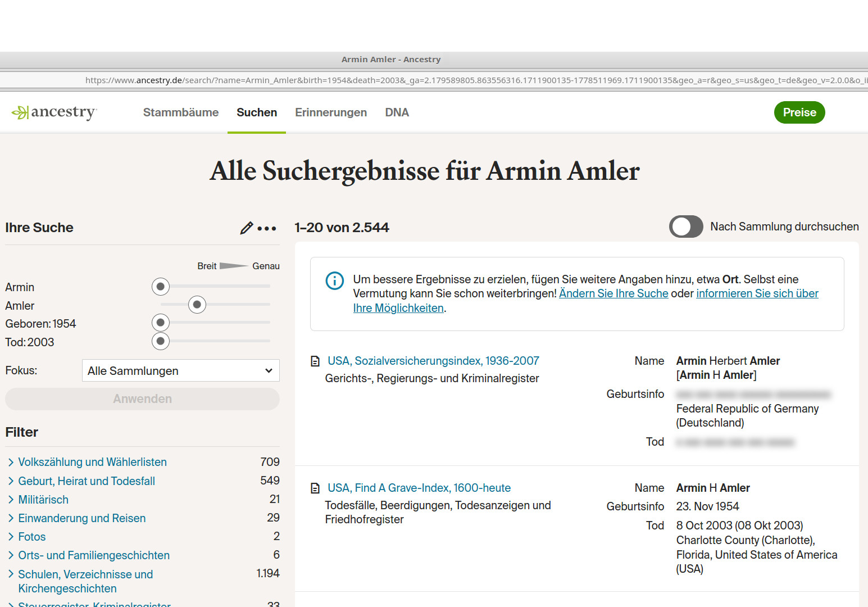This screenshot has width=868, height=607.
Task: Click the green Preise button
Action: pyautogui.click(x=799, y=112)
